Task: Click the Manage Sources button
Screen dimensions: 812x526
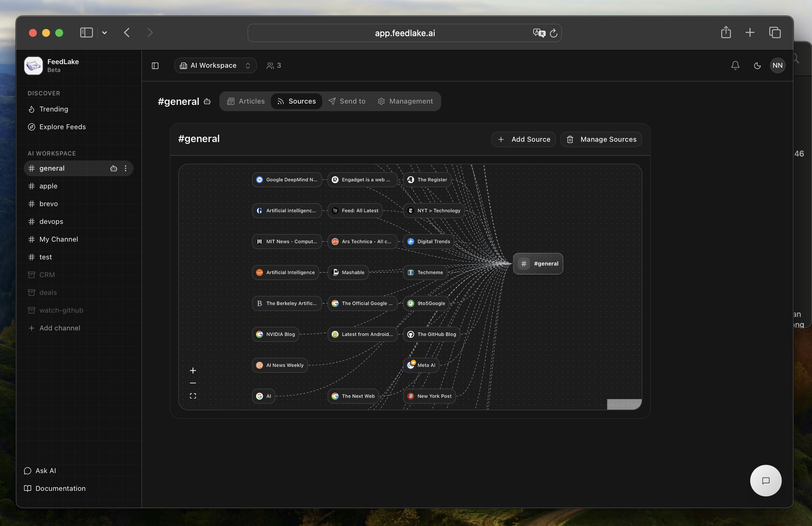Action: tap(601, 139)
